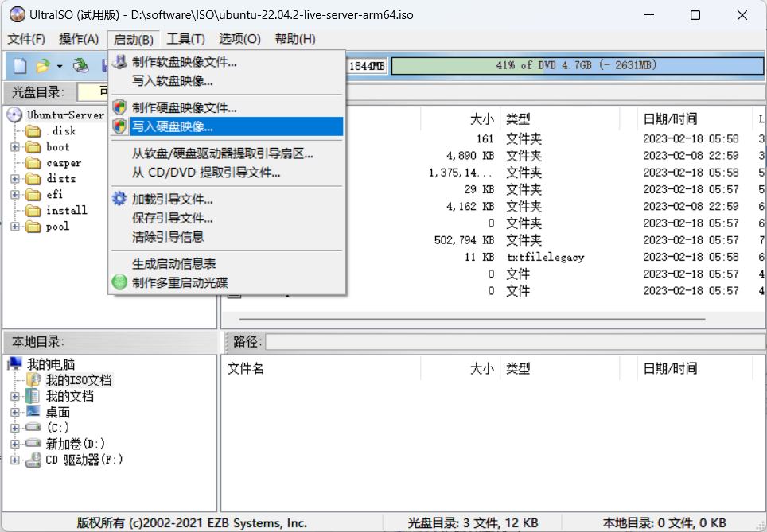Click the floppy icon beside 制作软盘映像文件

pyautogui.click(x=119, y=61)
